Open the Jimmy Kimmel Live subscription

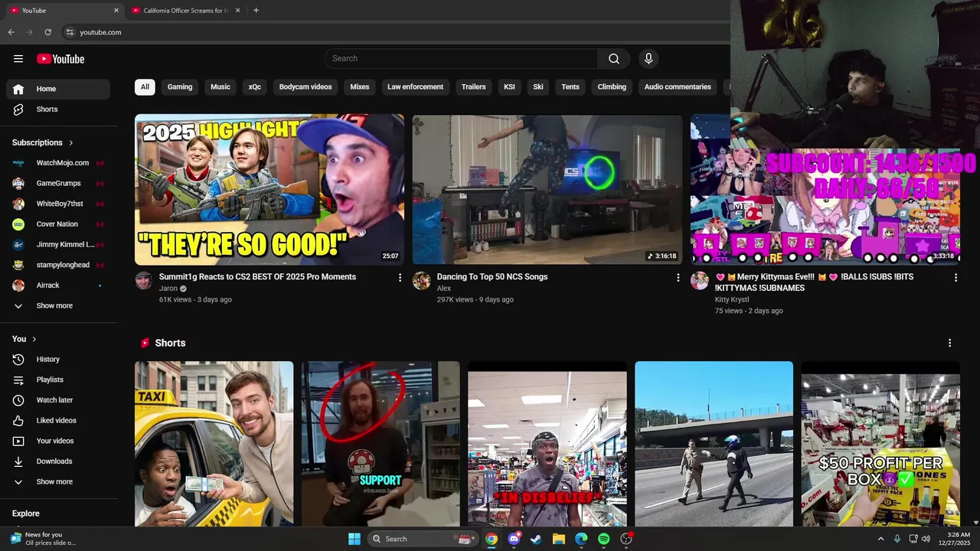click(x=58, y=244)
